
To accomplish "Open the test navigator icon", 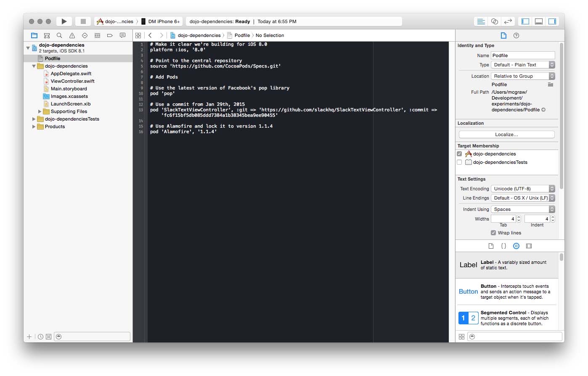I will click(85, 35).
